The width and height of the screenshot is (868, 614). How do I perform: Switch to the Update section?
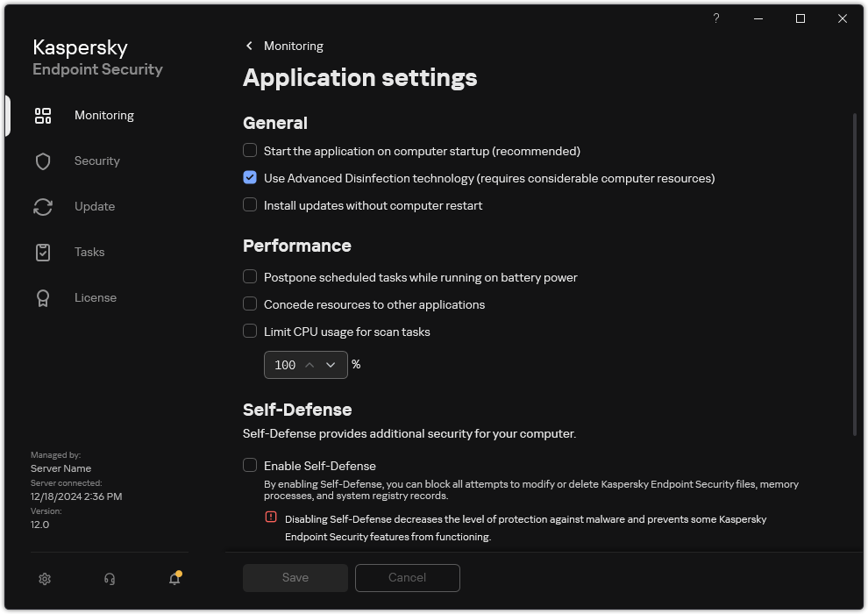94,206
